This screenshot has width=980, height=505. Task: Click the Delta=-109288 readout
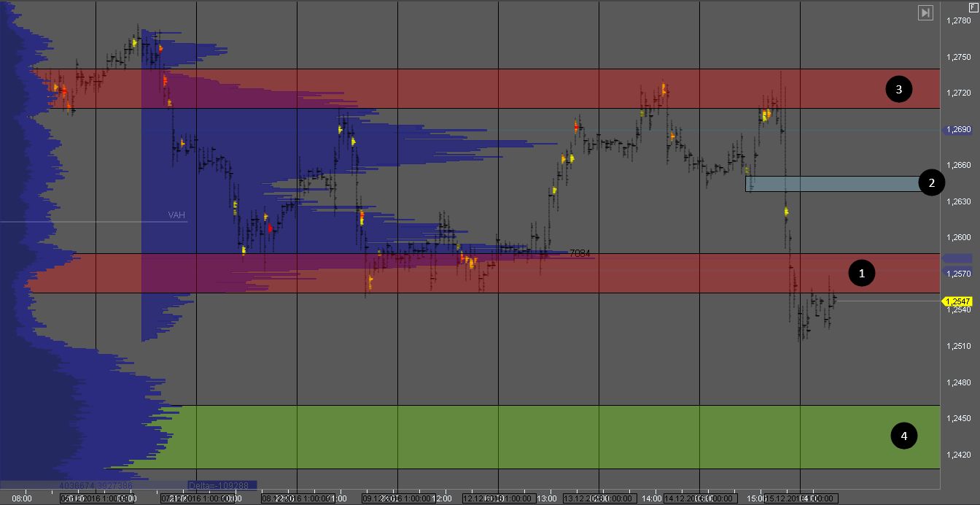tap(219, 485)
